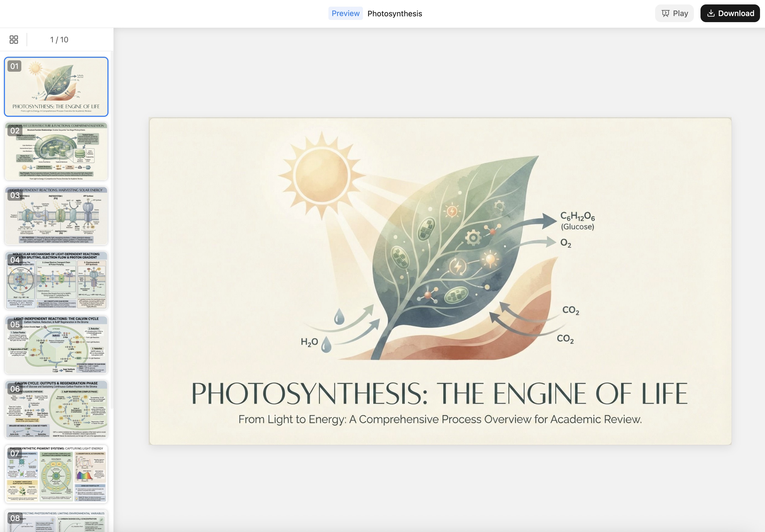Click the presentation screen icon in Play
This screenshot has height=532, width=765.
(x=665, y=13)
